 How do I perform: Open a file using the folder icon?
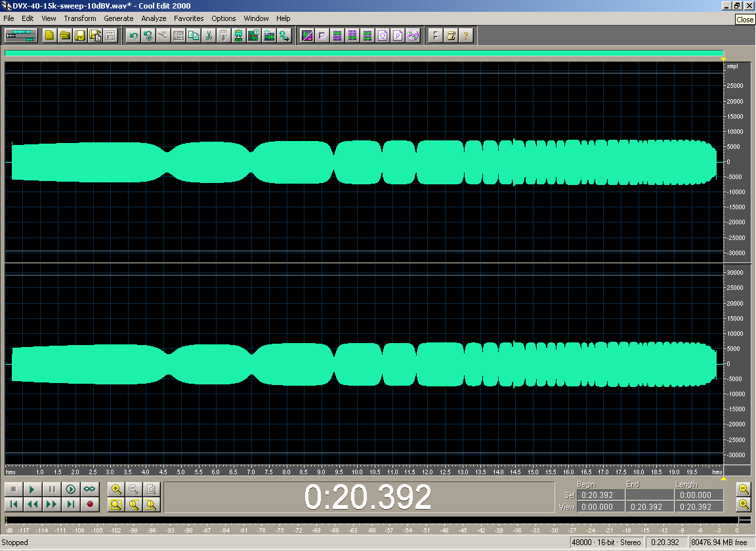click(x=64, y=35)
